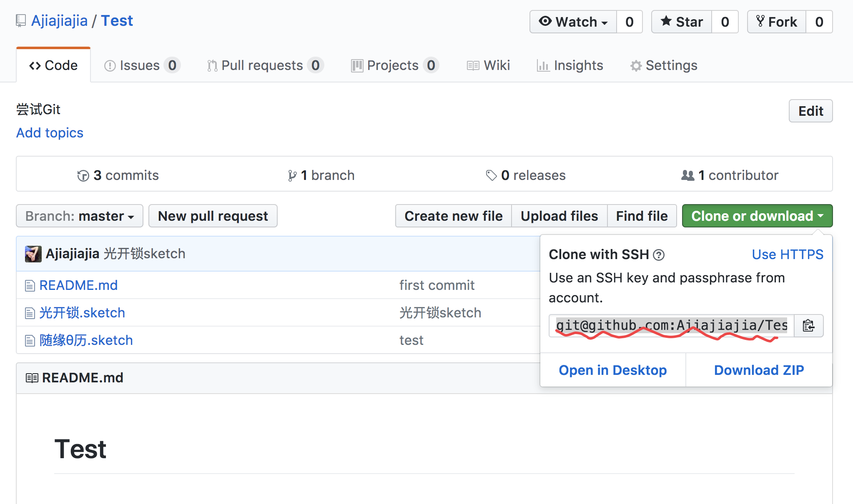The width and height of the screenshot is (853, 504).
Task: Star this repository
Action: coord(682,22)
